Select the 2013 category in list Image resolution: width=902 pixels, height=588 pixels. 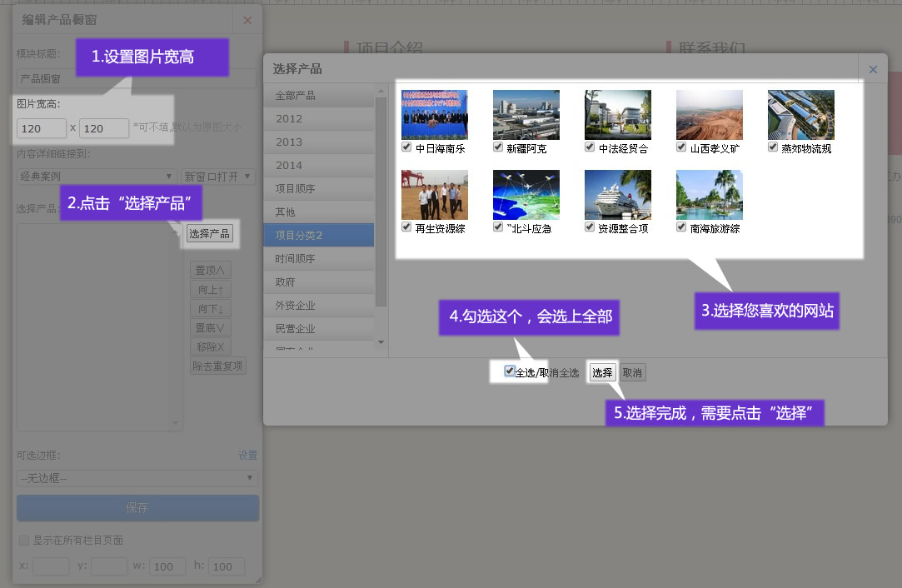point(319,142)
